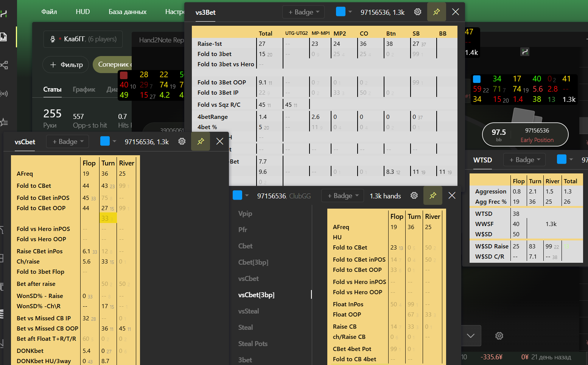Click blue color swatch in vsCbet popup
Image resolution: width=588 pixels, height=365 pixels.
pos(105,141)
